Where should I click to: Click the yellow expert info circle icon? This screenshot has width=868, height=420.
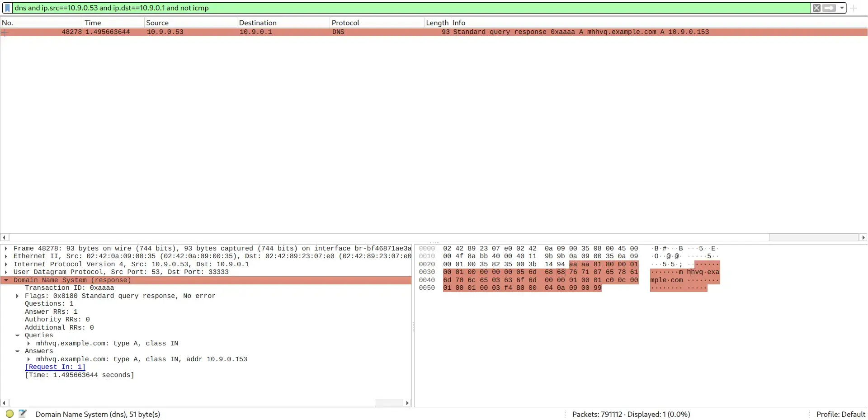click(9, 414)
